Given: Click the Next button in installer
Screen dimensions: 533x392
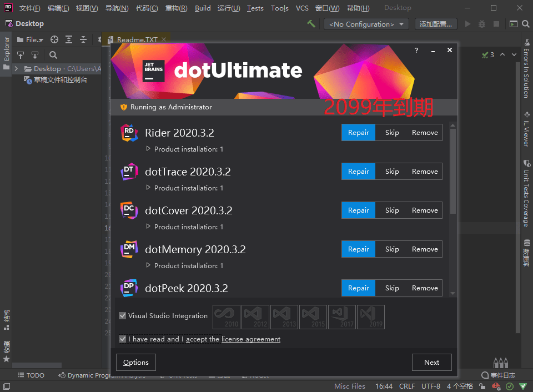Looking at the screenshot, I should [x=432, y=363].
